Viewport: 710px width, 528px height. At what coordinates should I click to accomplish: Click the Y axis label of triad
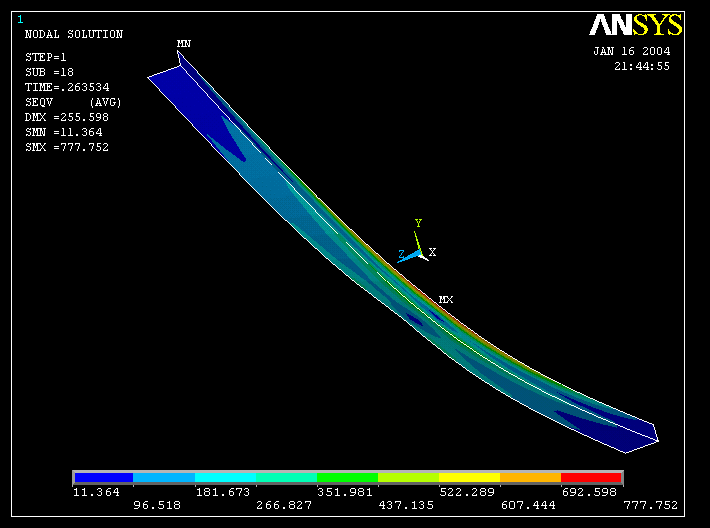(x=418, y=223)
